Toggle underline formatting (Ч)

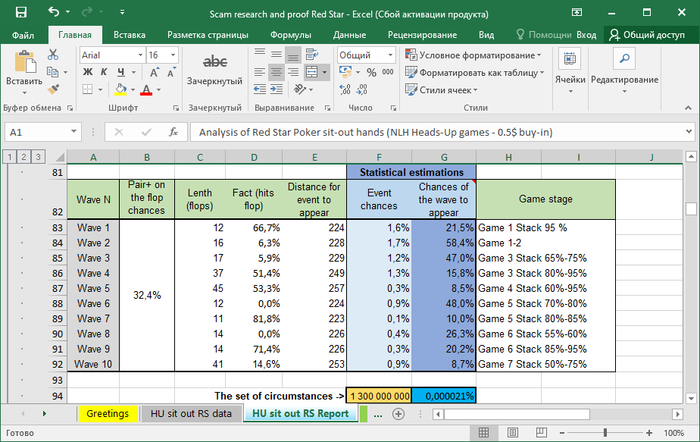pyautogui.click(x=121, y=72)
